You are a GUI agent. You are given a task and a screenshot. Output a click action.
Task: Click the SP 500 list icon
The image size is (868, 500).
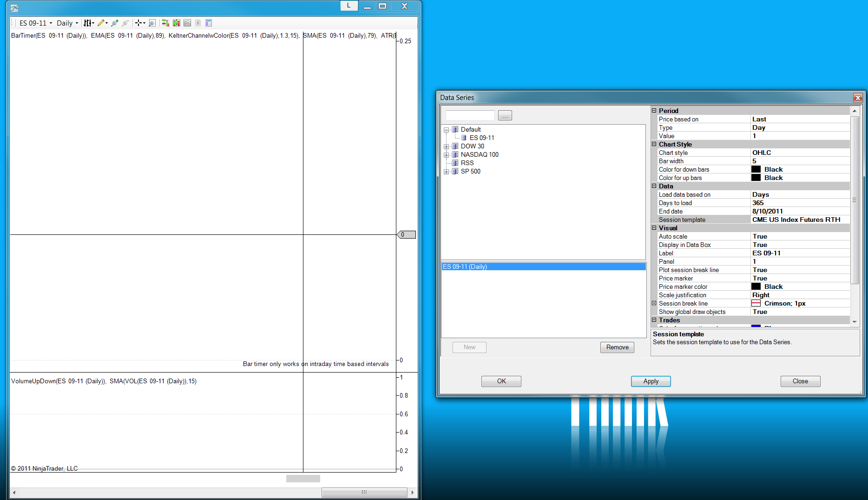pos(455,171)
